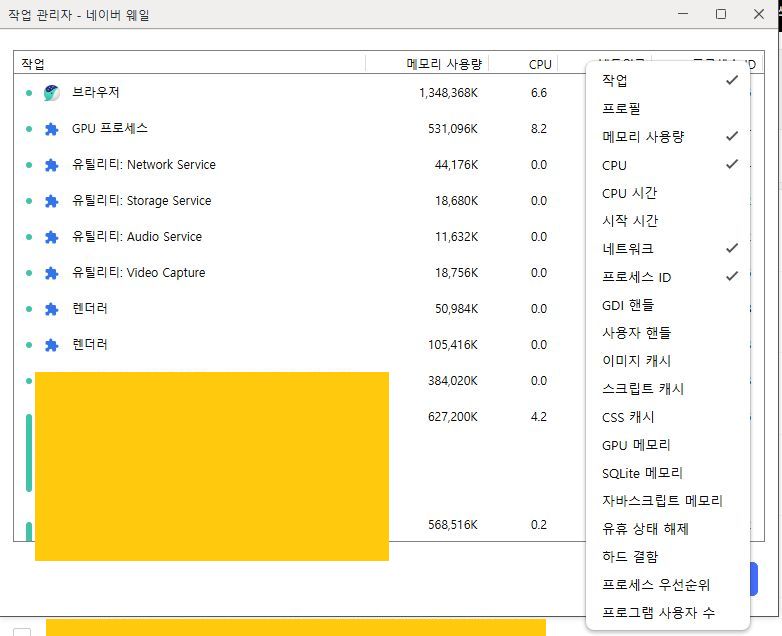
Task: Select the 유틸리티: Storage Service row
Action: click(300, 201)
